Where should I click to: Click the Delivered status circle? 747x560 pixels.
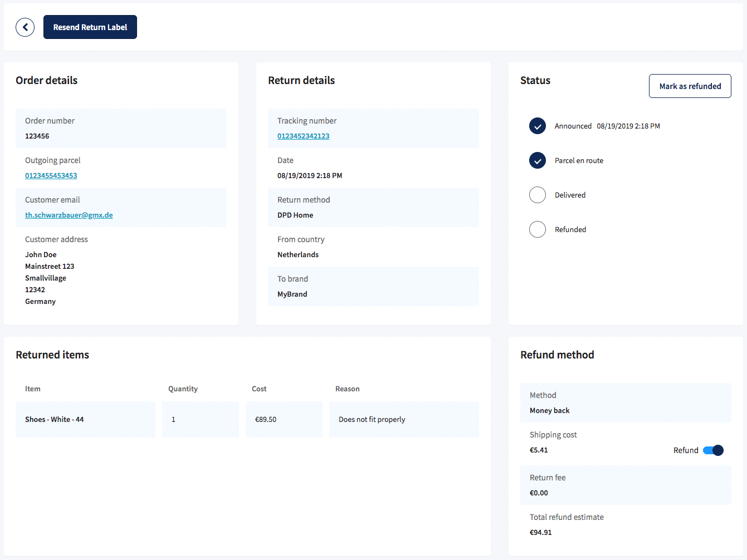coord(538,195)
